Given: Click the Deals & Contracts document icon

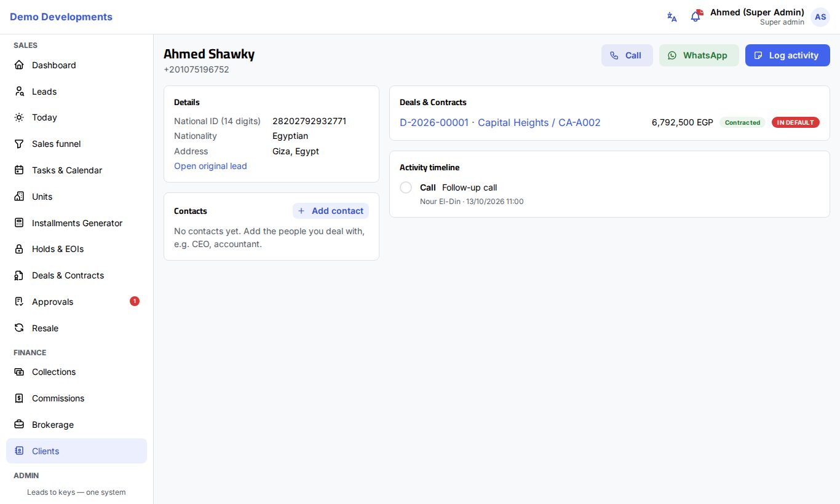Looking at the screenshot, I should click(x=19, y=275).
